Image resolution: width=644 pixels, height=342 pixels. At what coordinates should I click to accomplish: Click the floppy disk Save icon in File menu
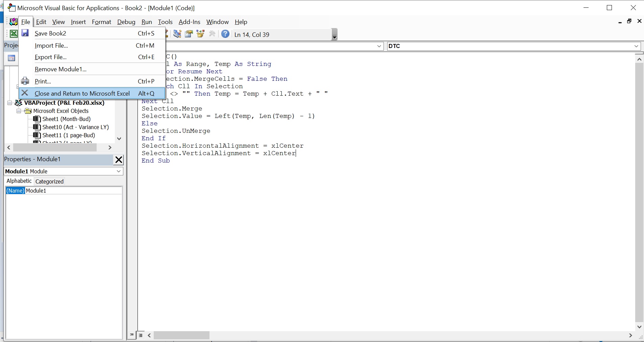click(25, 33)
